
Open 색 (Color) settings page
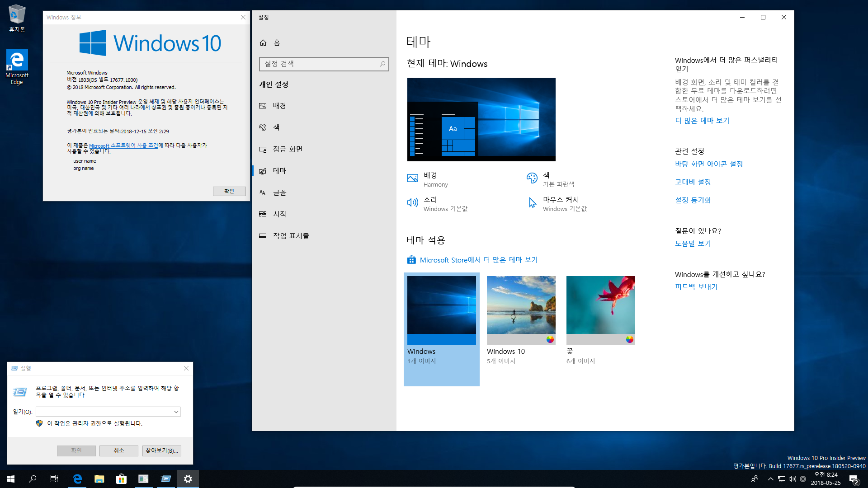pyautogui.click(x=324, y=127)
